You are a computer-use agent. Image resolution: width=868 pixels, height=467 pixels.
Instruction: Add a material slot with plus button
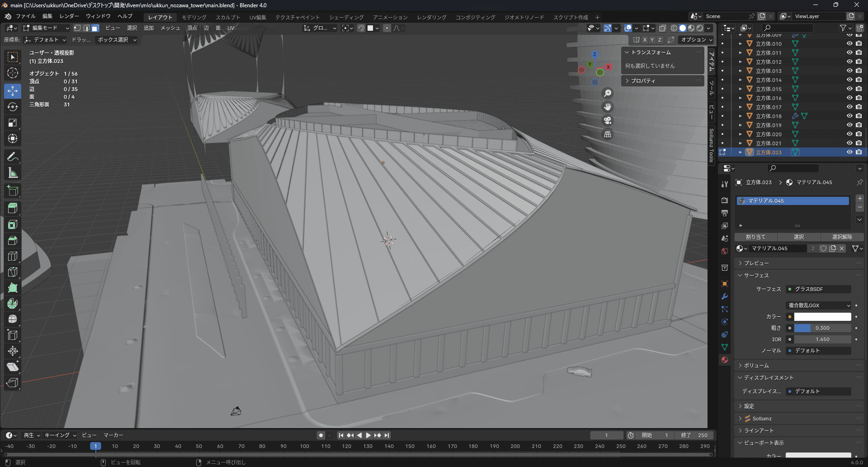(x=860, y=199)
